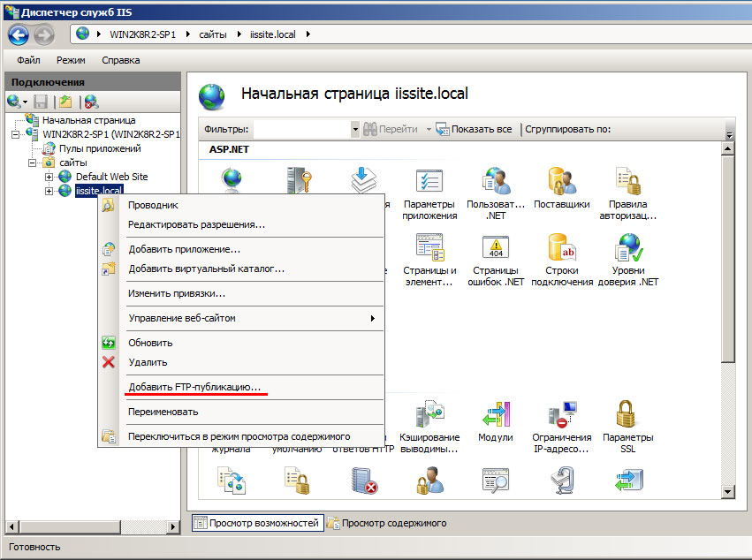The width and height of the screenshot is (752, 560).
Task: Click the vertical scrollbar down arrow
Action: [x=729, y=492]
